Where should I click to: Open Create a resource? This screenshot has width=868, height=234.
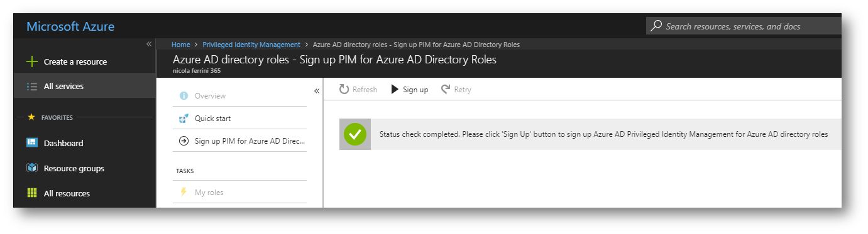click(84, 61)
